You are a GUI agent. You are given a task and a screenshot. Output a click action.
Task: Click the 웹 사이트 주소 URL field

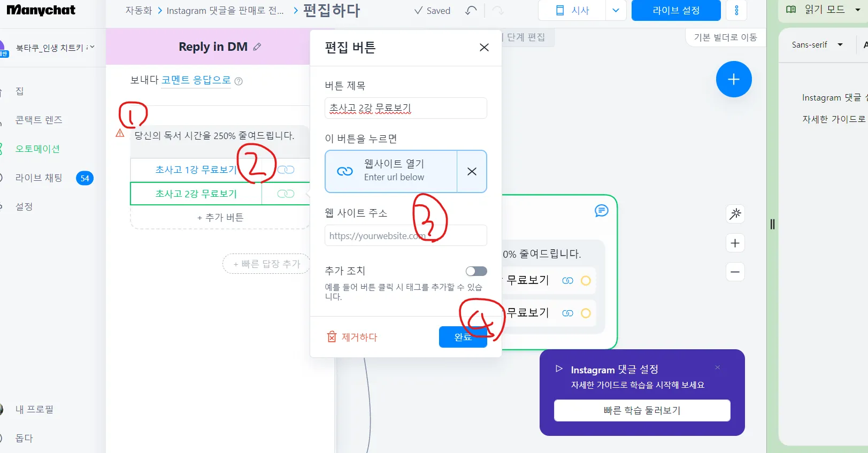(406, 235)
